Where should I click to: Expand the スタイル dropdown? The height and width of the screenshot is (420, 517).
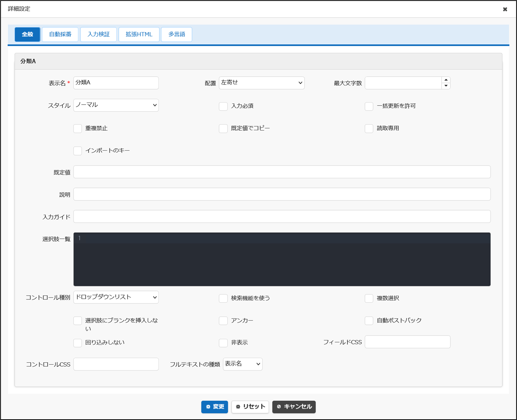click(x=116, y=105)
